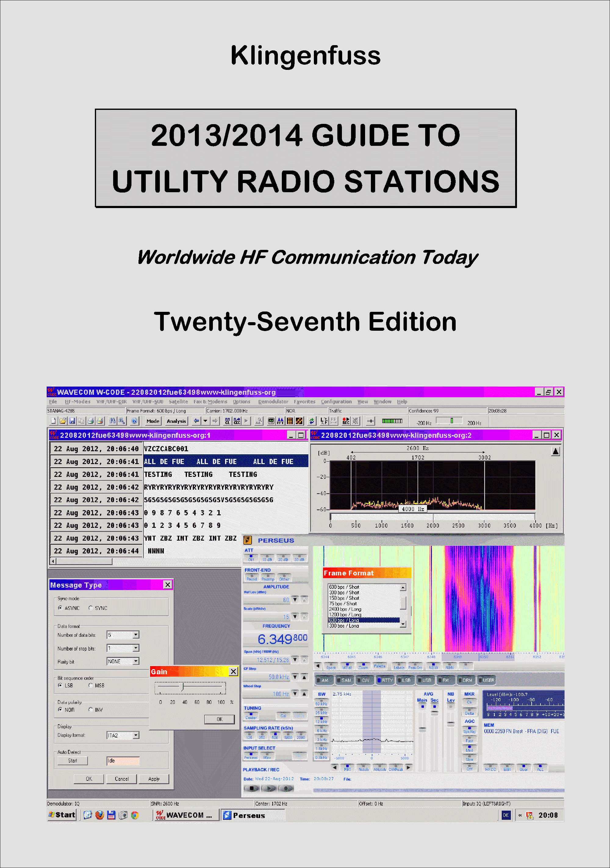This screenshot has width=610, height=868.
Task: Click the blue Help question icon
Action: 135,421
